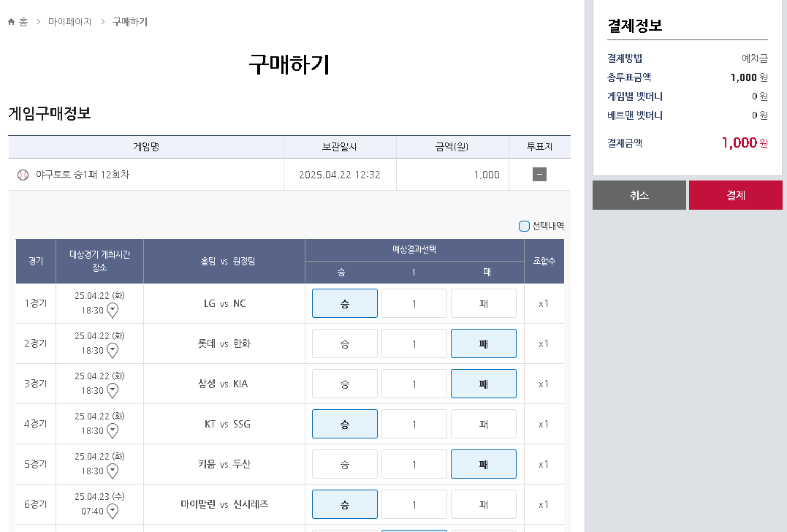The image size is (787, 532).
Task: Pick 승 for 마이밀린 vs 신시레즈
Action: [344, 503]
